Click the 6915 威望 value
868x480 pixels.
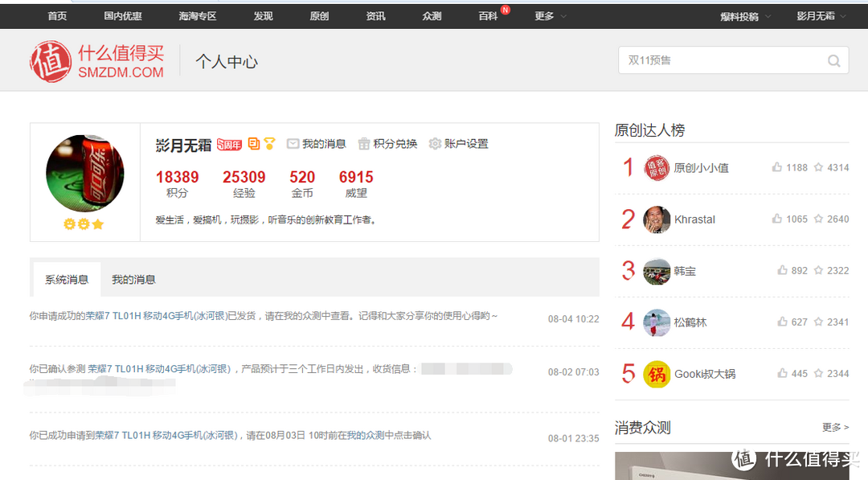click(356, 177)
